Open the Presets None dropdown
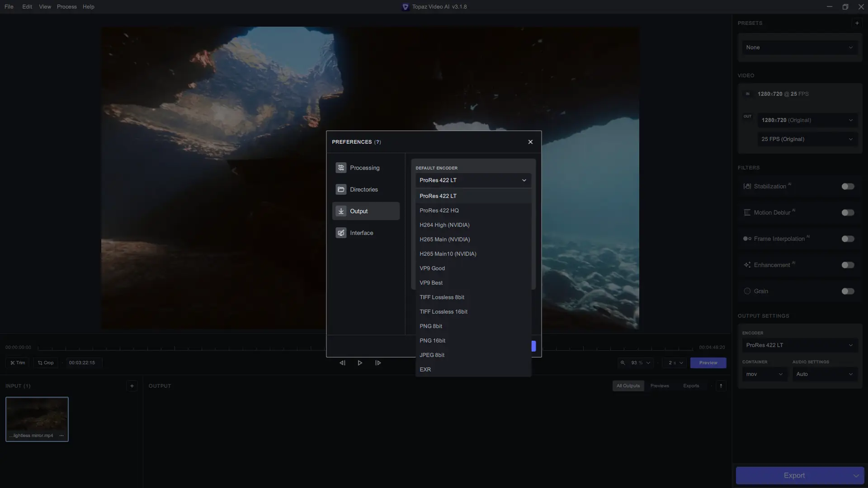Image resolution: width=868 pixels, height=488 pixels. (x=799, y=47)
